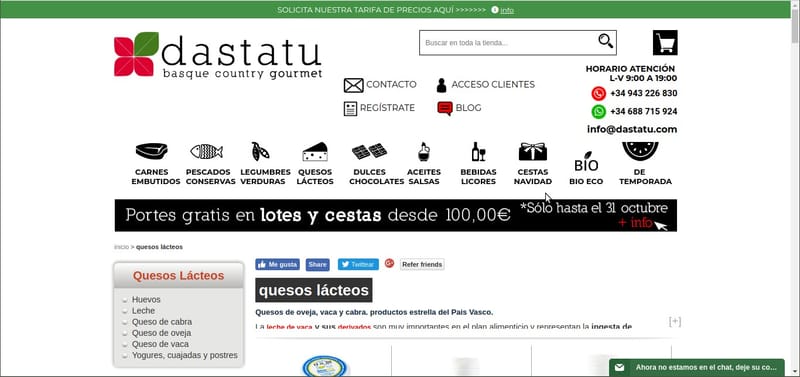Select Queso de cabra in the sidebar
Screen dimensions: 800x377
162,322
